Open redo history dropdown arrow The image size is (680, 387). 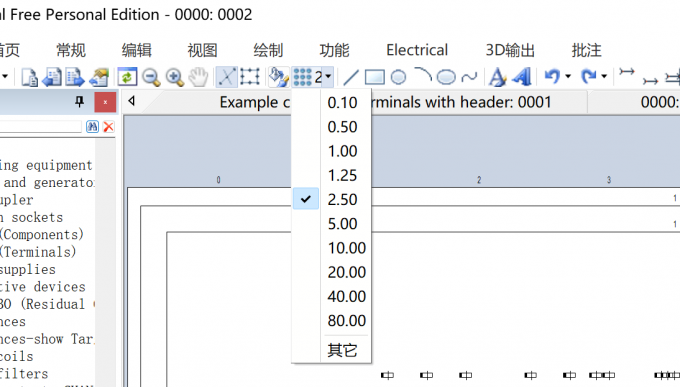tap(604, 77)
